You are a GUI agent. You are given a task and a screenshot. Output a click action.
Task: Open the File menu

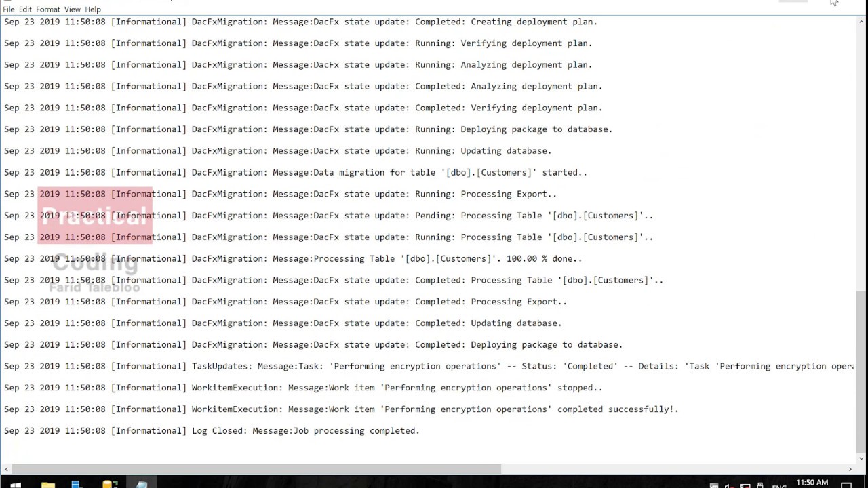point(9,9)
